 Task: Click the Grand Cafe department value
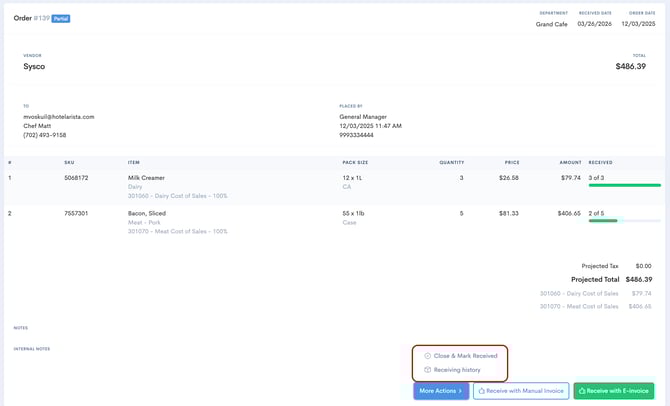click(x=551, y=23)
